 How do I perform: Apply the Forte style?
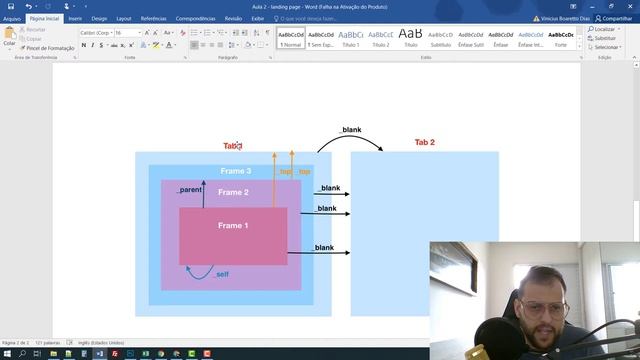[x=561, y=38]
